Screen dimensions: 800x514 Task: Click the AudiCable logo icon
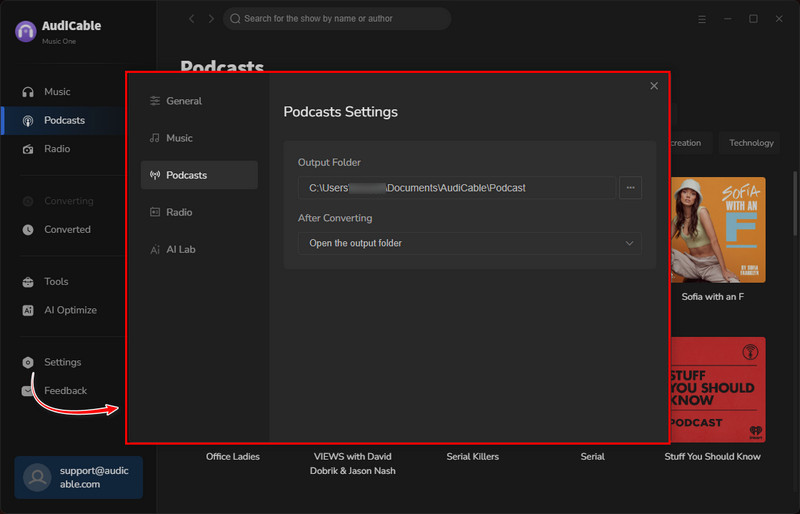(26, 32)
